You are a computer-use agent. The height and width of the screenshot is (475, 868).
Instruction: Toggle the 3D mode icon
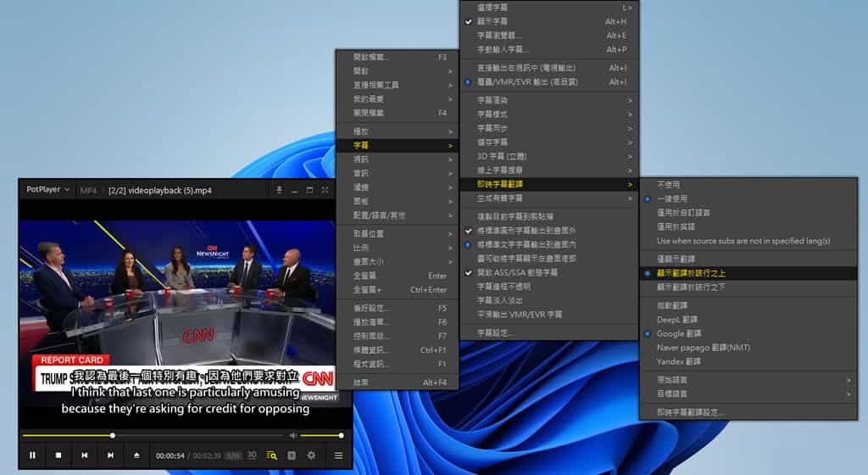pyautogui.click(x=252, y=455)
